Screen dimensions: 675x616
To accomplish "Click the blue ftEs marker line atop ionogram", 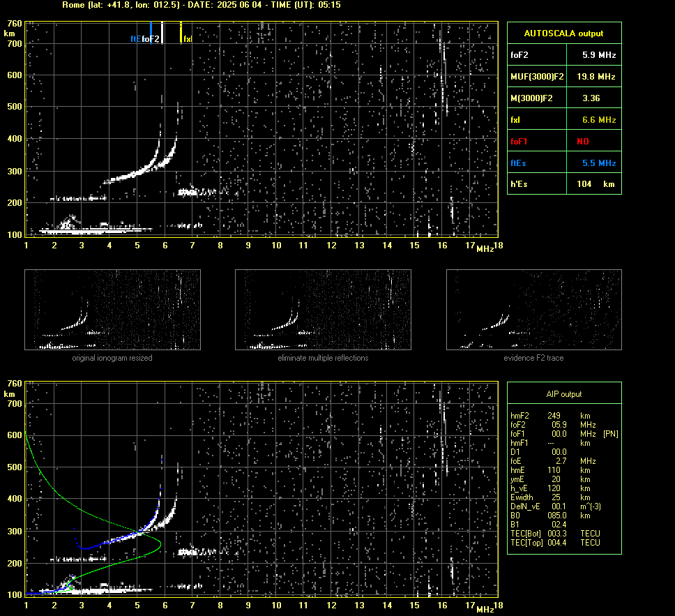I will pos(151,32).
